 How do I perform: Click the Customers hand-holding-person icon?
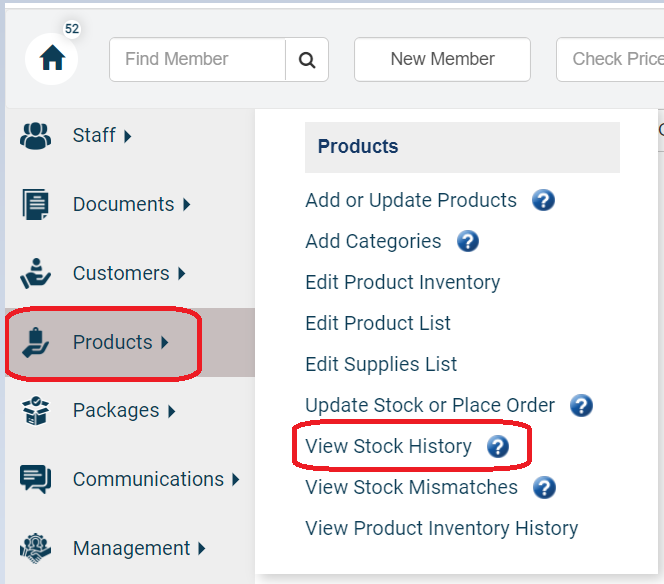[x=36, y=274]
